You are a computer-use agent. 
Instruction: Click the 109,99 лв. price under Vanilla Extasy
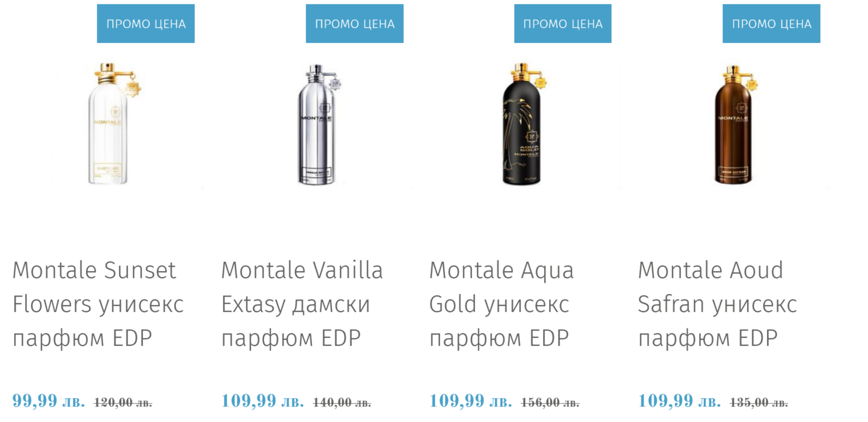pyautogui.click(x=262, y=401)
